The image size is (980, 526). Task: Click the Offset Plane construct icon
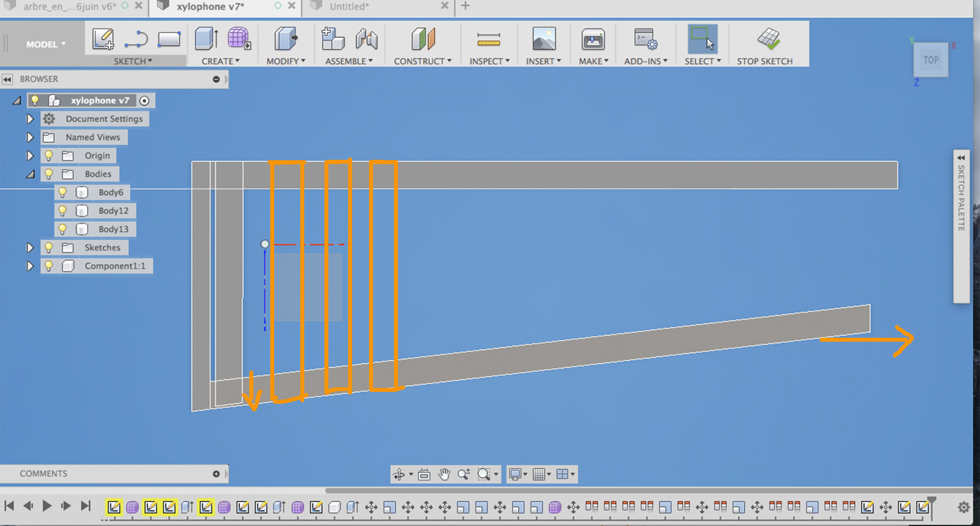pyautogui.click(x=423, y=39)
